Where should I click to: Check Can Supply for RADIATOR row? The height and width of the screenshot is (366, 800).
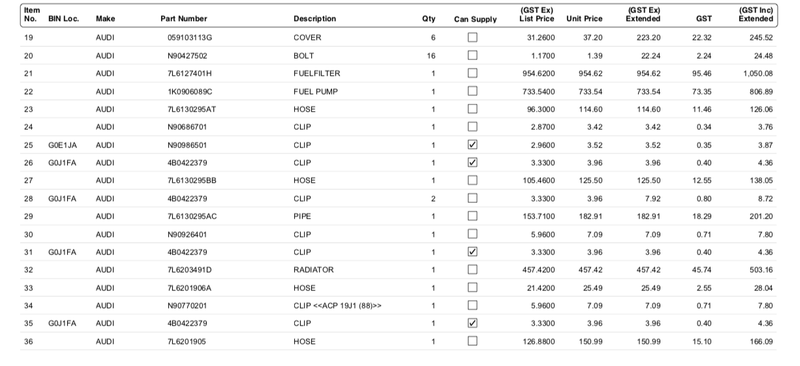pos(472,270)
